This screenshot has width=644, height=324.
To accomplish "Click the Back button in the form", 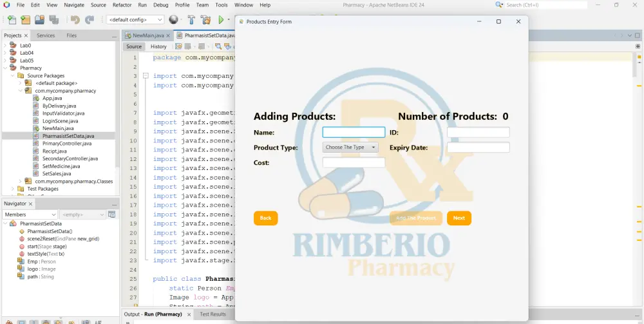I will point(266,218).
